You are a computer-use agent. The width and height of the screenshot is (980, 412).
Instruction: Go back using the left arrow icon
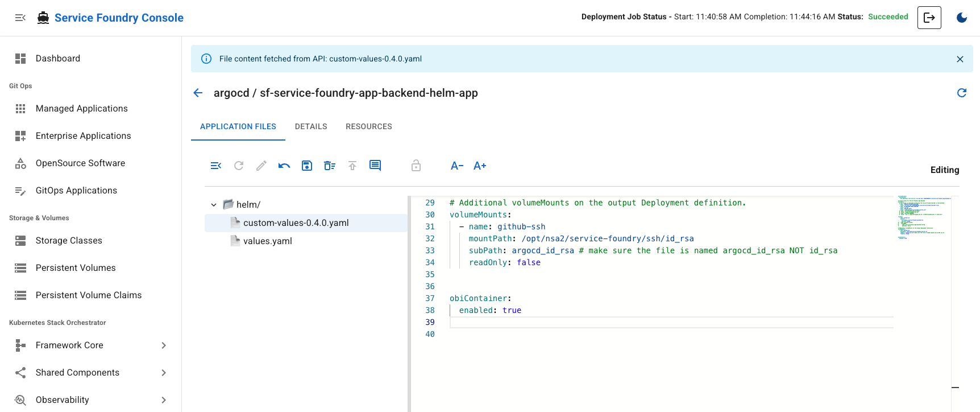(198, 93)
